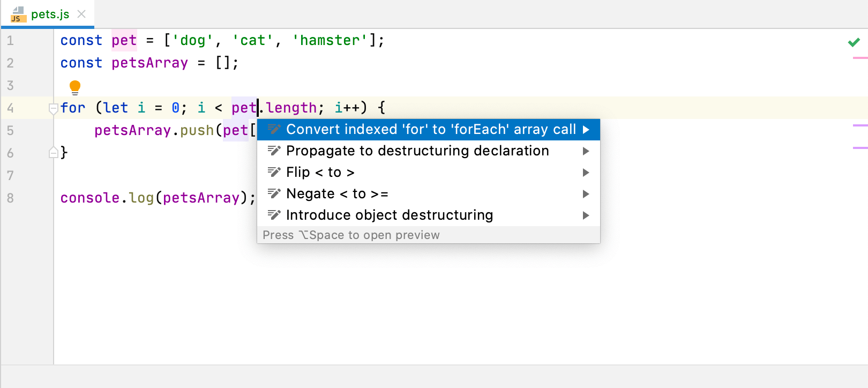Click the green inspection checkmark icon
Viewport: 868px width, 388px height.
854,42
